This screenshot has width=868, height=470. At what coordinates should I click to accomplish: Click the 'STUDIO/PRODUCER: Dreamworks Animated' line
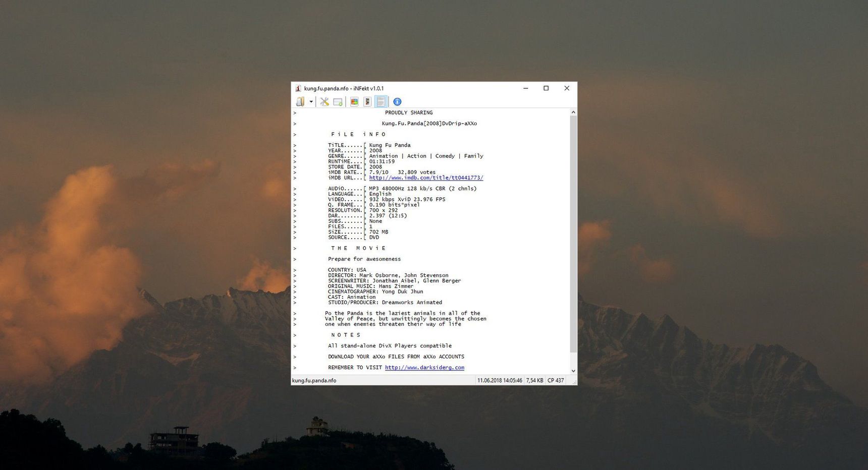click(385, 303)
